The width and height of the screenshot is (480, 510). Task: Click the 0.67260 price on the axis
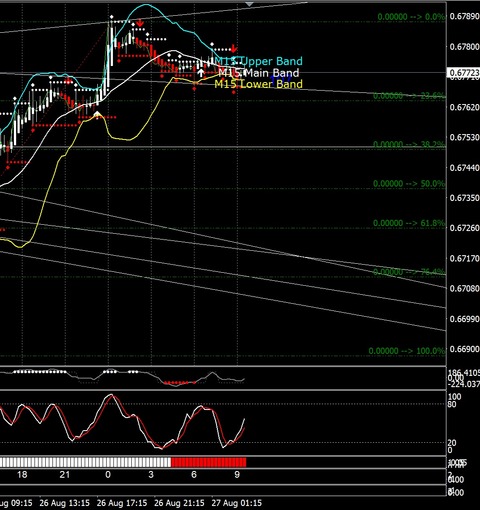465,228
